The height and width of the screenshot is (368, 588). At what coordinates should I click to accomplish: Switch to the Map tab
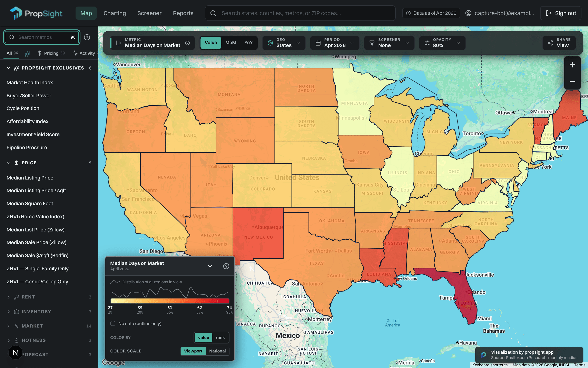pyautogui.click(x=86, y=13)
